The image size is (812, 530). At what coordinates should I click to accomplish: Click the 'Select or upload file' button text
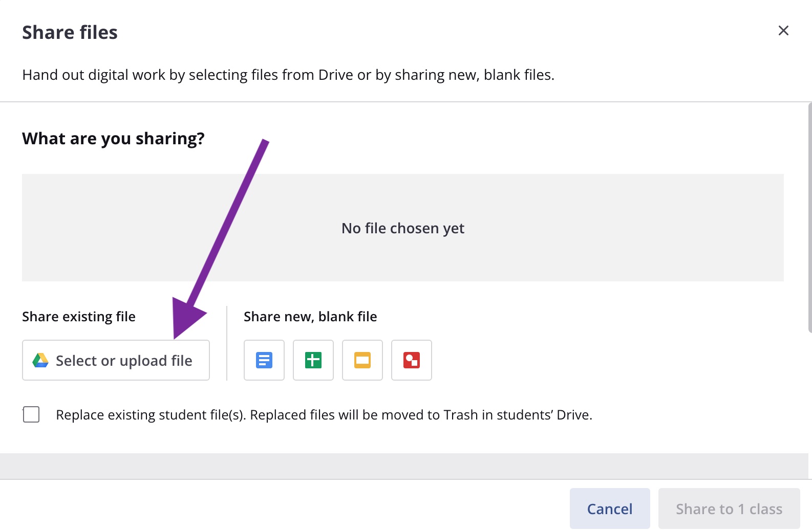click(x=124, y=361)
